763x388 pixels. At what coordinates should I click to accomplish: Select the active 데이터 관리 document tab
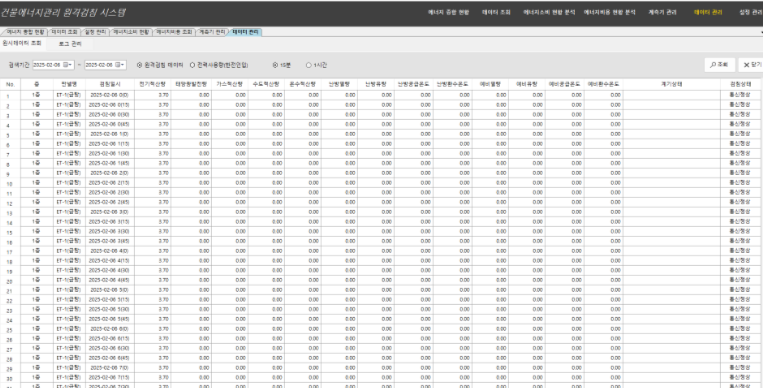pos(245,32)
